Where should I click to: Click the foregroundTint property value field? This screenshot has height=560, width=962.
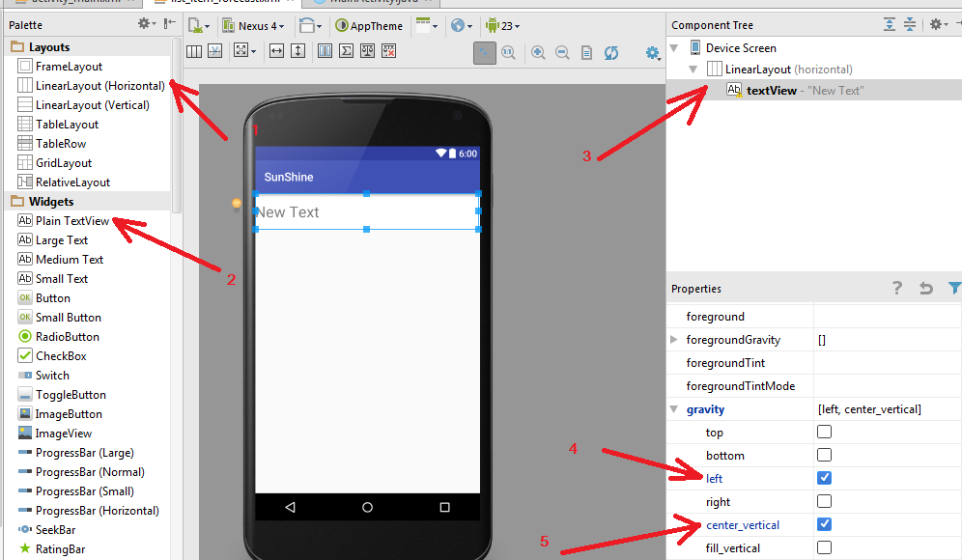coord(888,362)
